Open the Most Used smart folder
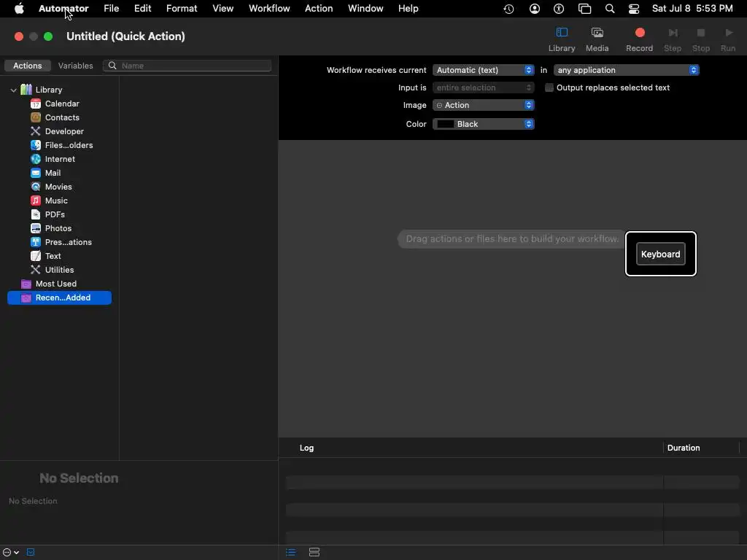747x560 pixels. pos(49,284)
